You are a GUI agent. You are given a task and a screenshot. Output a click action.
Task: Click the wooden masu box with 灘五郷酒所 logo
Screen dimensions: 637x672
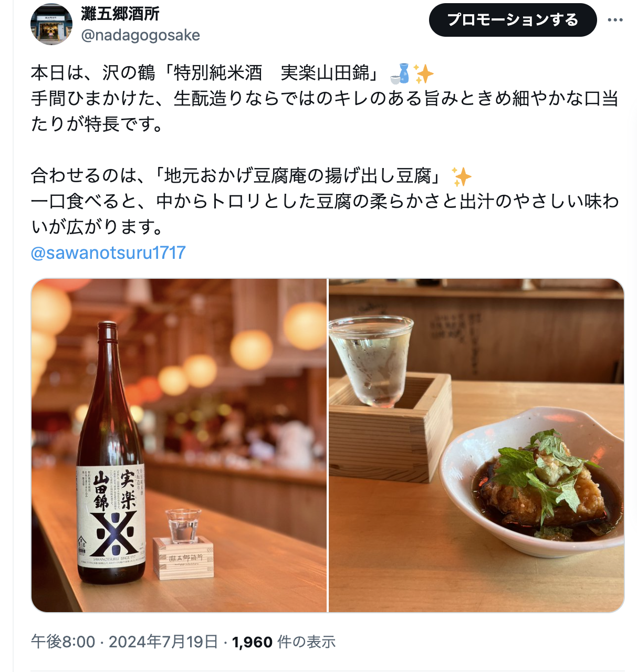coord(183,558)
